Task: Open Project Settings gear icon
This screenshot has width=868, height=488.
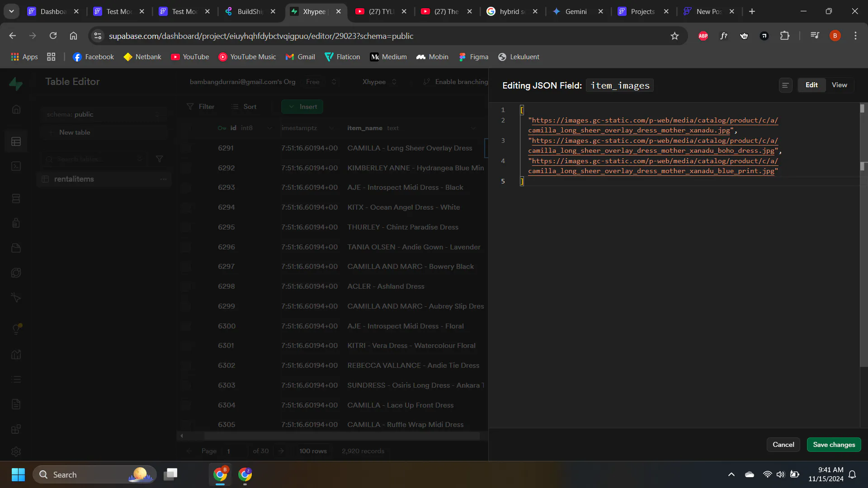Action: click(x=16, y=451)
